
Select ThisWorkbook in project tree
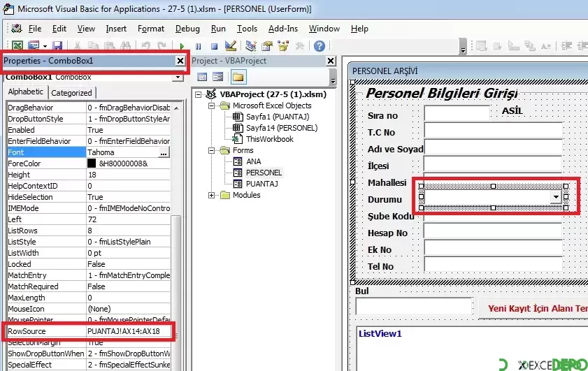click(270, 139)
